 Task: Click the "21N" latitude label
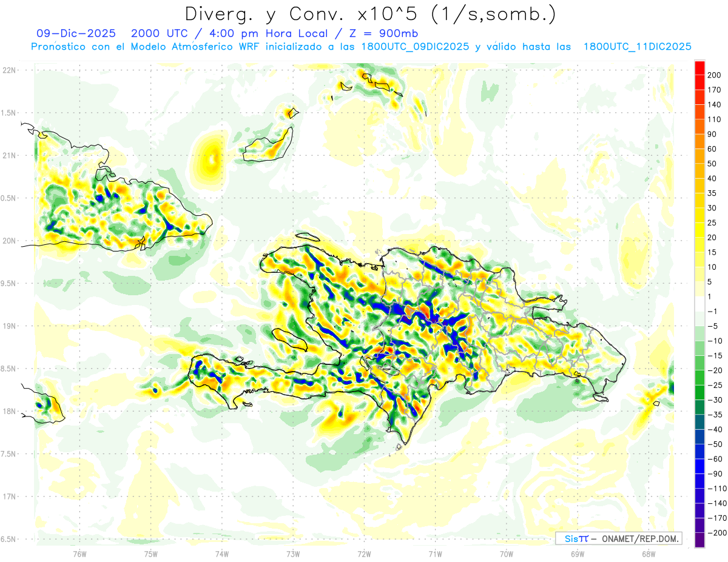point(9,155)
